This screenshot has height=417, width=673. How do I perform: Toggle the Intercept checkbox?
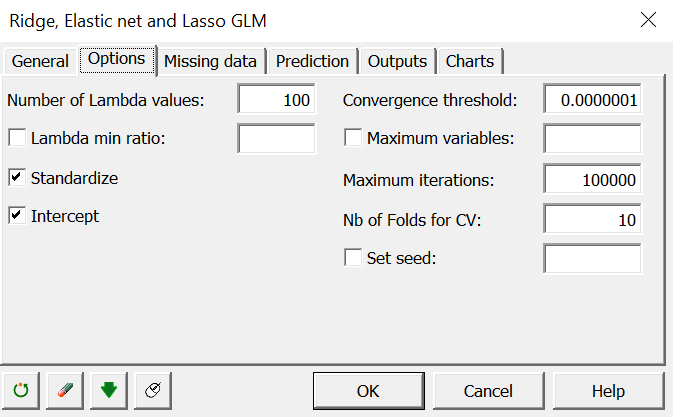coord(17,215)
